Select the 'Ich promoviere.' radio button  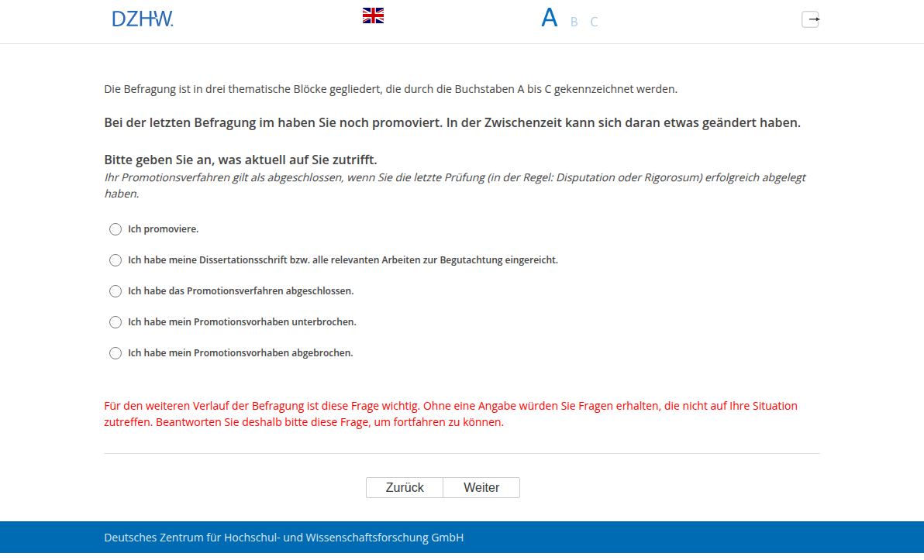(x=115, y=229)
